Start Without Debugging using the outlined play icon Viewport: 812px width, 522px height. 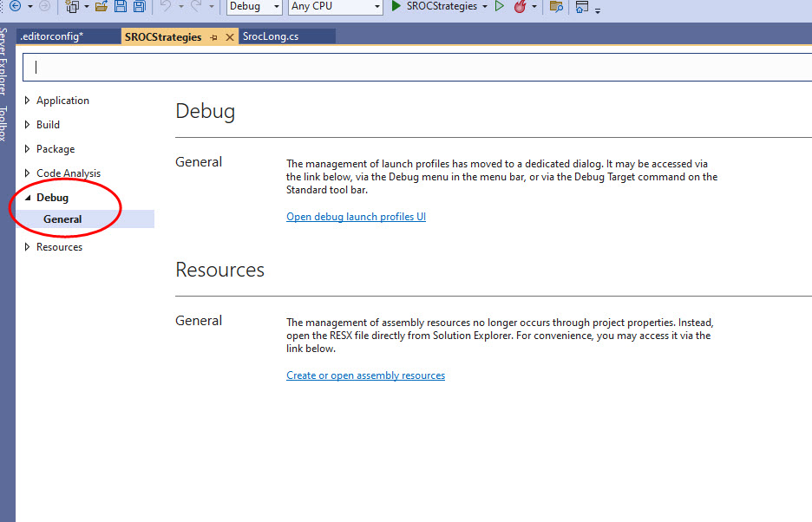click(499, 6)
